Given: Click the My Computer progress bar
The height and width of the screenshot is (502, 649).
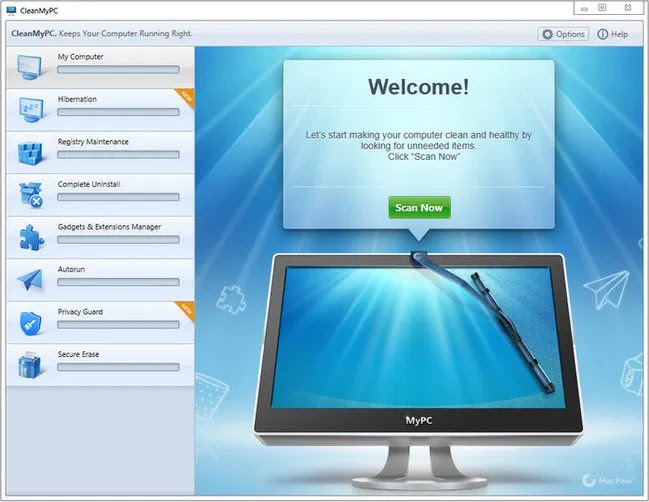Looking at the screenshot, I should [x=118, y=70].
